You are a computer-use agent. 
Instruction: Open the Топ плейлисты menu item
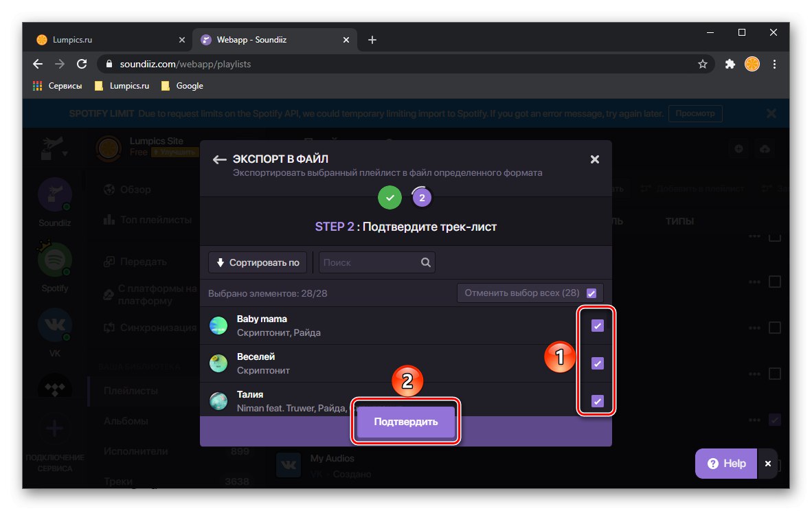point(147,220)
